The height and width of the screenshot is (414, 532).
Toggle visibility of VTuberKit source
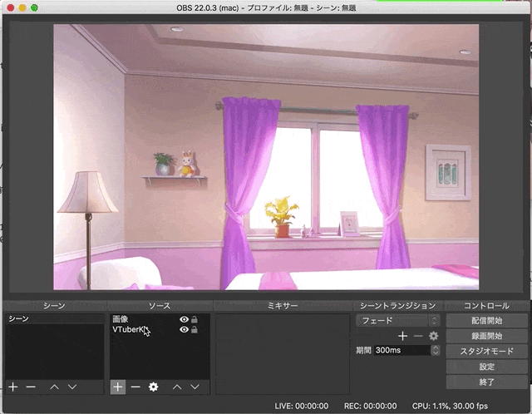184,329
